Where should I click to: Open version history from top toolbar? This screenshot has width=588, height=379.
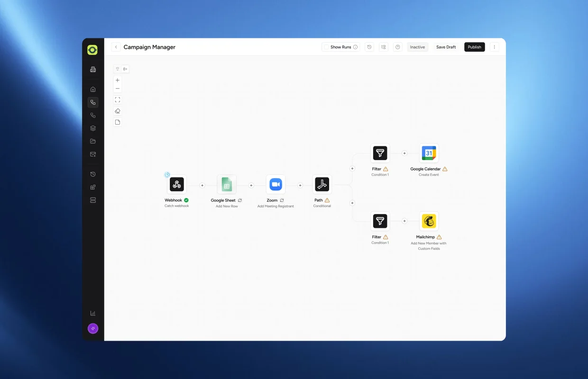[x=369, y=47]
